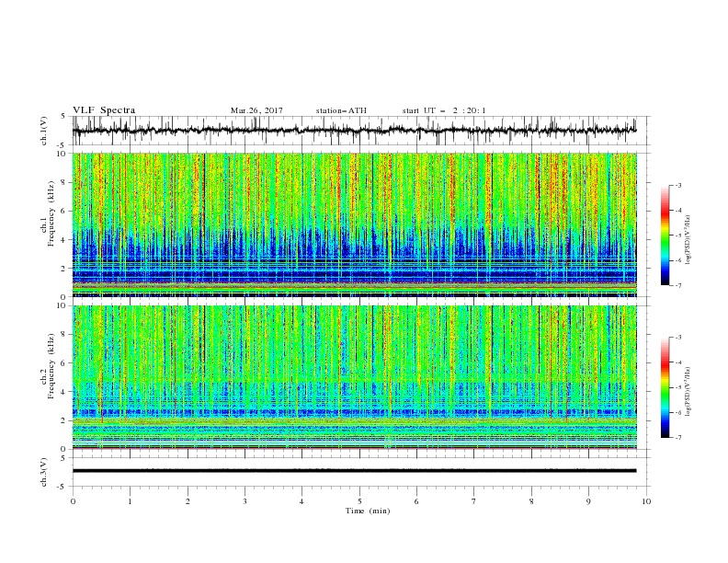This screenshot has width=728, height=563.
Task: Click the ch.2 spectrogram 4 kHz tick label
Action: [65, 392]
